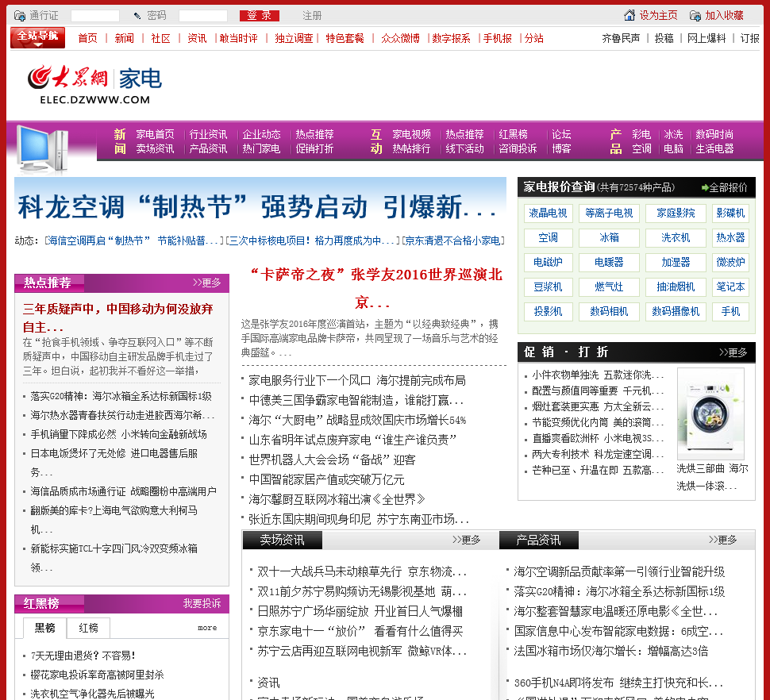
Task: Click 数码相机 price category button
Action: [x=609, y=311]
